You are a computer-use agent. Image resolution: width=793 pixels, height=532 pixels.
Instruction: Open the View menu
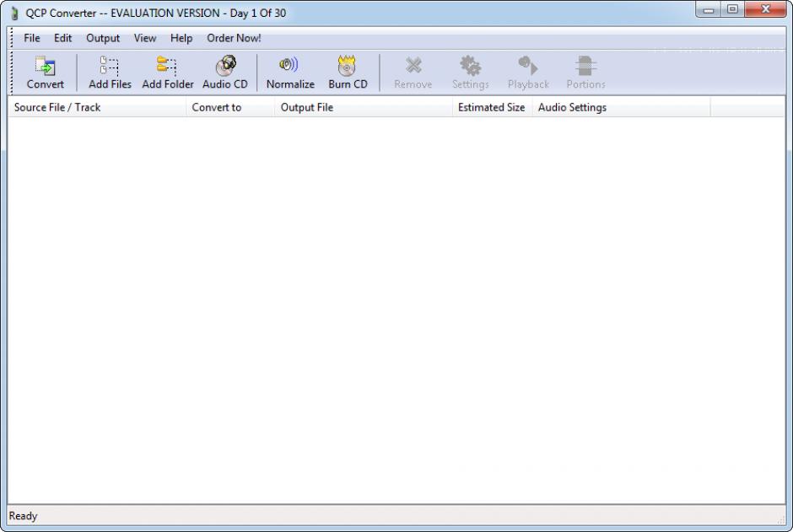pos(144,38)
